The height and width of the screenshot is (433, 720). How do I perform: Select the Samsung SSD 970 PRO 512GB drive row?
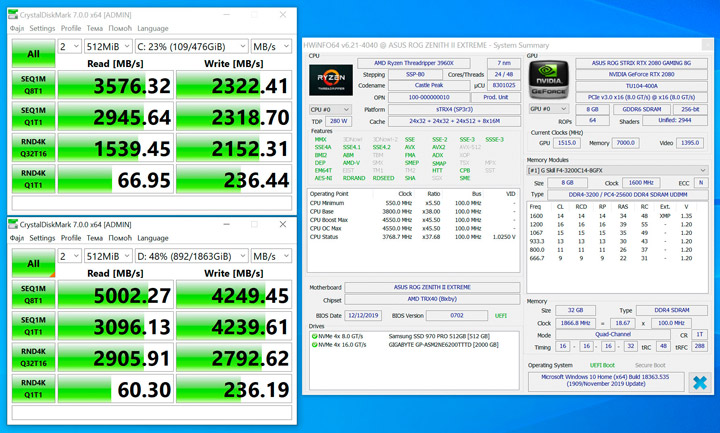coord(415,337)
